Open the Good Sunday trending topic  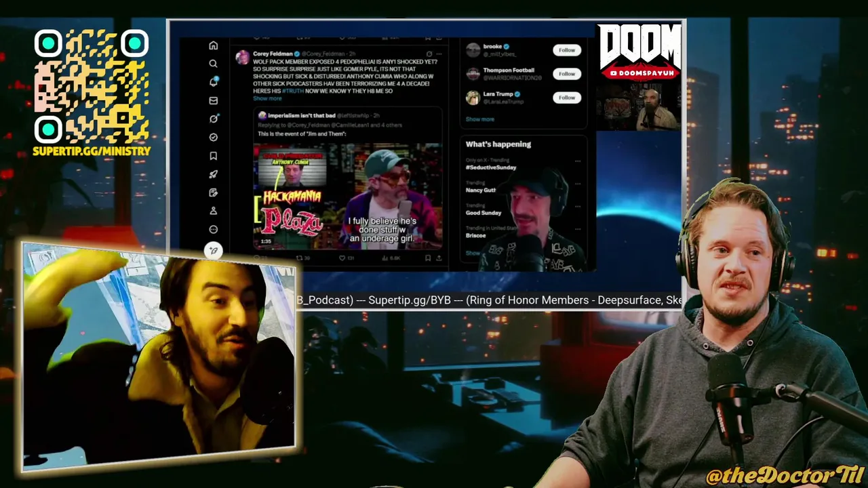[x=484, y=213]
